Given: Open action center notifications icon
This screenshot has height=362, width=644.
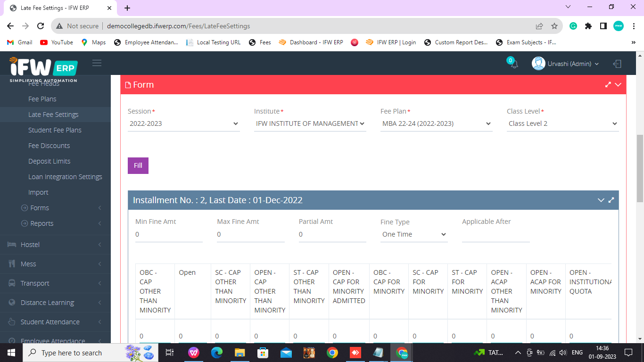Looking at the screenshot, I should pyautogui.click(x=628, y=353).
